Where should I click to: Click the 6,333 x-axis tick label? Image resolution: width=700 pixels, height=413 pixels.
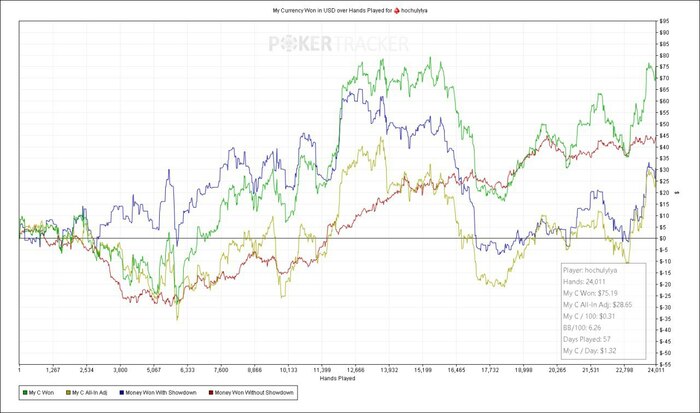click(x=187, y=370)
